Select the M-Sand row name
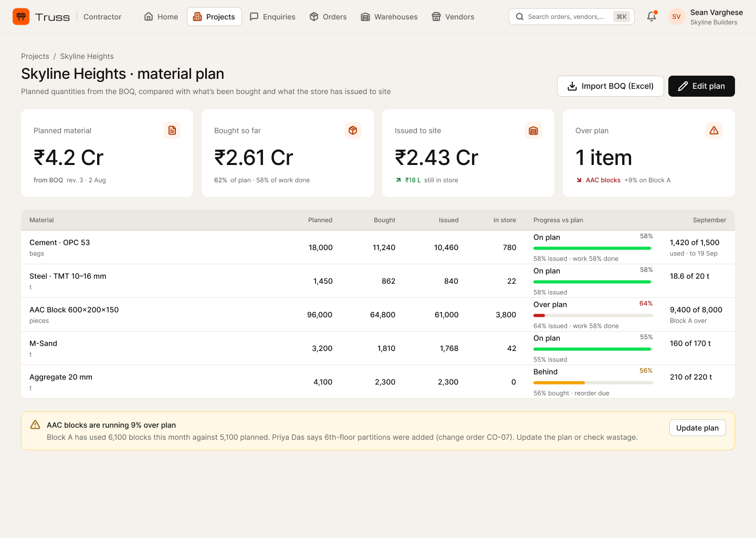The height and width of the screenshot is (538, 756). pos(43,343)
